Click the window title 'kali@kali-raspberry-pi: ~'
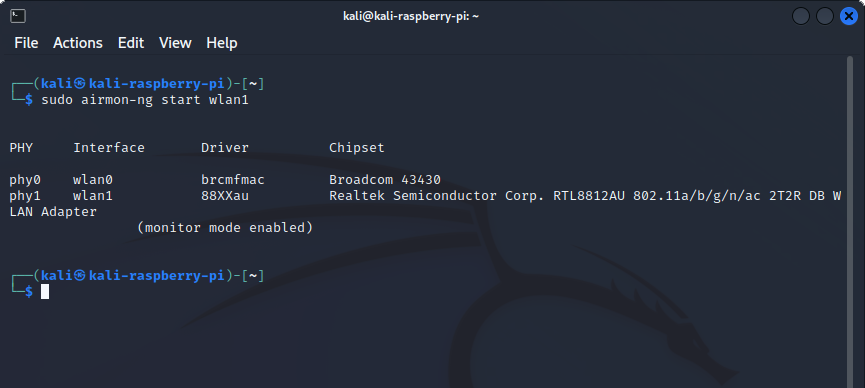 point(411,16)
